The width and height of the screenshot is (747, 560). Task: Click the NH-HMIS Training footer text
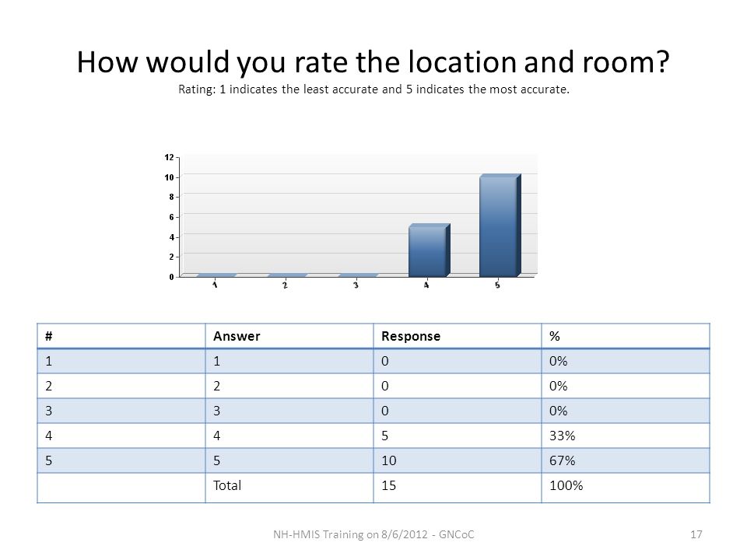[x=373, y=534]
